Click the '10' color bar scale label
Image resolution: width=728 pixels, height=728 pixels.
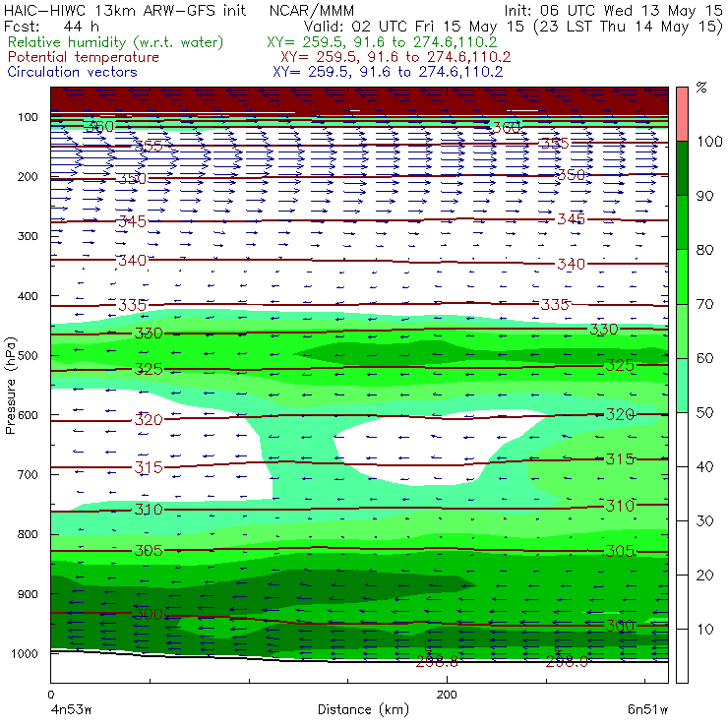tap(704, 630)
